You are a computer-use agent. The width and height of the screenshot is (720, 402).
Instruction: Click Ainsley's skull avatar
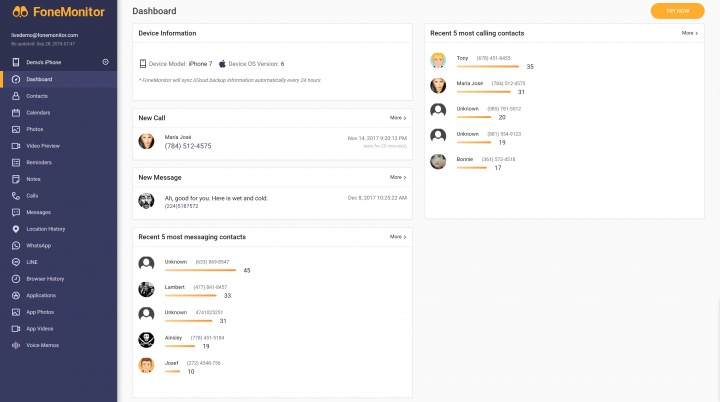146,340
